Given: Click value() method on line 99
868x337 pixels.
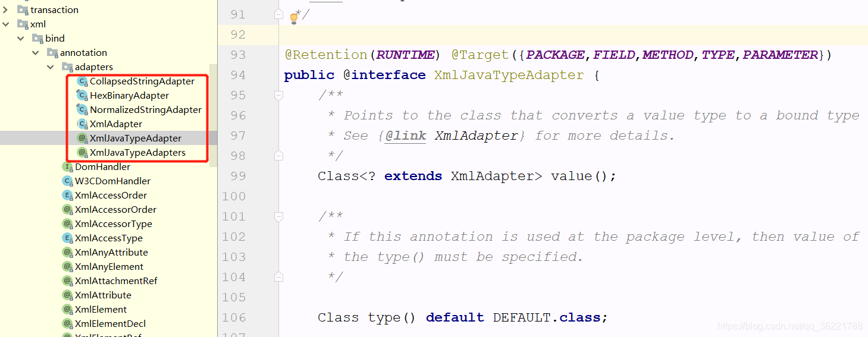Looking at the screenshot, I should tap(579, 176).
